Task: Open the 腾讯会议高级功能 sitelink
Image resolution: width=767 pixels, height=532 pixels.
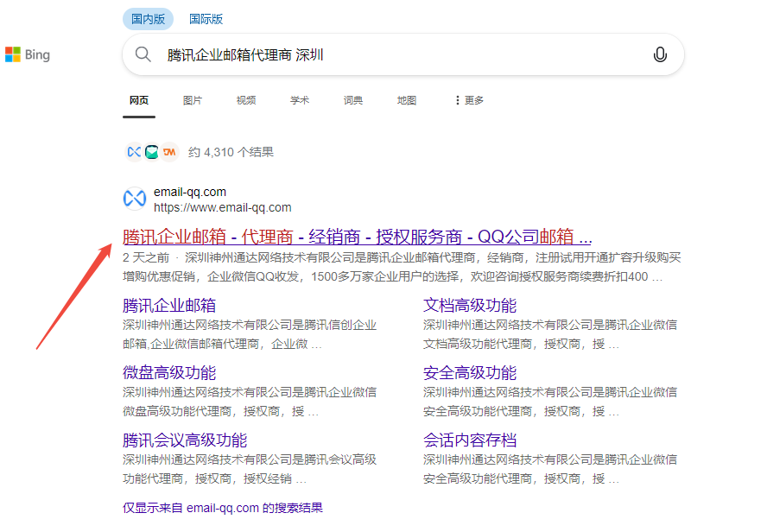Action: (185, 440)
